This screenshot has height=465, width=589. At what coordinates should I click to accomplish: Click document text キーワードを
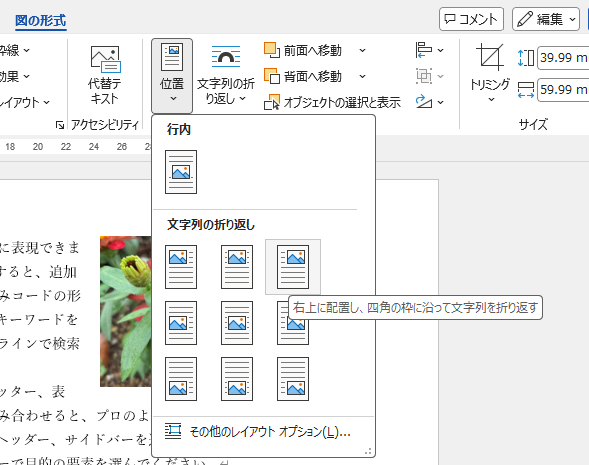point(38,320)
